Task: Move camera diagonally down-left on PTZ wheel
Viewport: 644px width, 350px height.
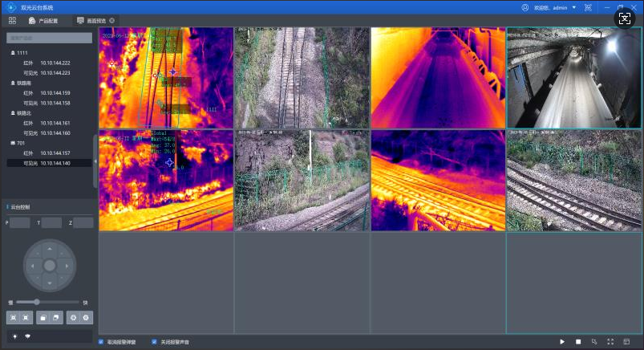Action: pos(38,278)
